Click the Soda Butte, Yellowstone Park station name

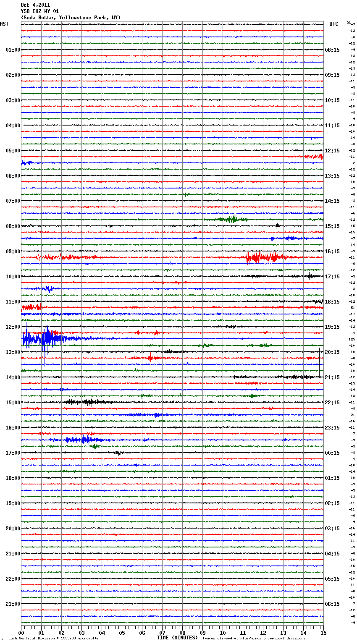pos(71,18)
